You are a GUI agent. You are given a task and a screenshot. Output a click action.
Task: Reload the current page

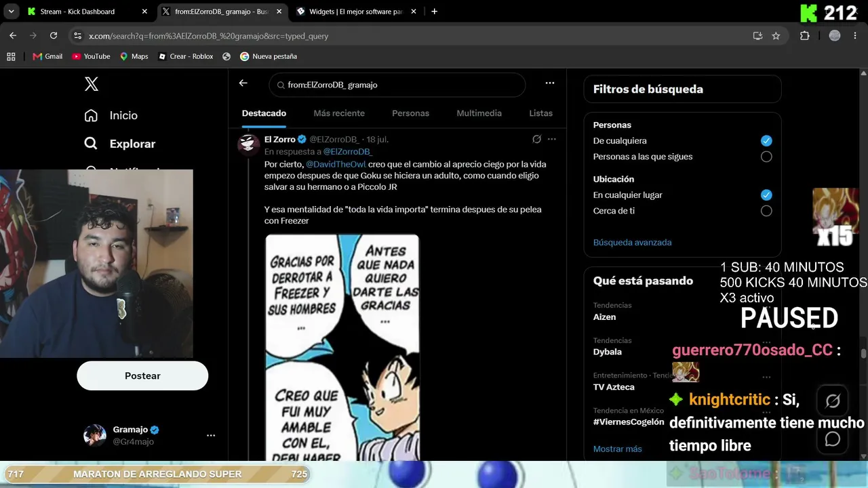pos(54,36)
